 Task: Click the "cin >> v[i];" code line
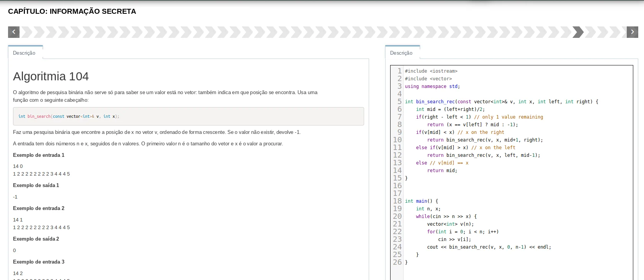click(x=455, y=239)
